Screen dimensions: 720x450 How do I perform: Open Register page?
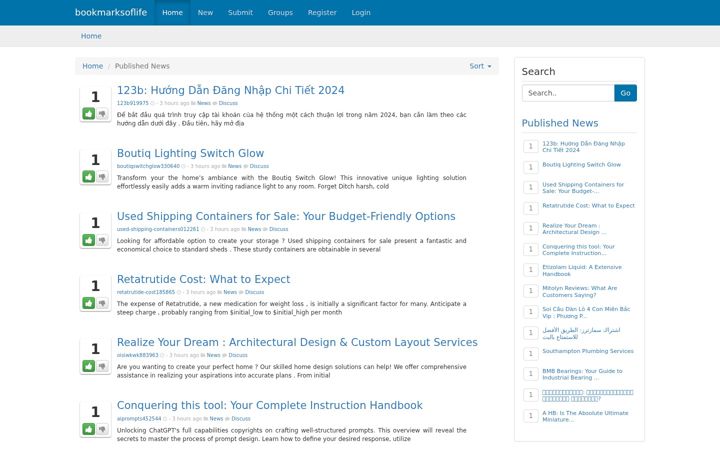(322, 12)
